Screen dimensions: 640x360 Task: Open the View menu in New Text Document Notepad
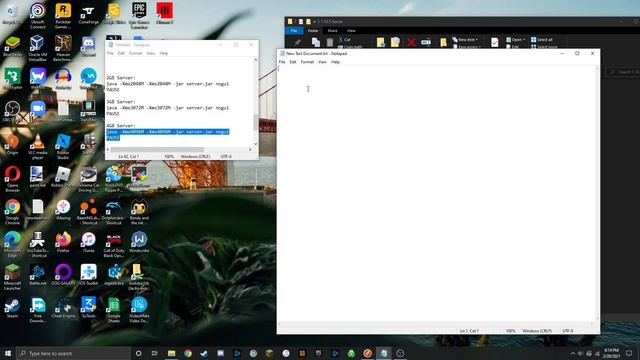pyautogui.click(x=322, y=62)
